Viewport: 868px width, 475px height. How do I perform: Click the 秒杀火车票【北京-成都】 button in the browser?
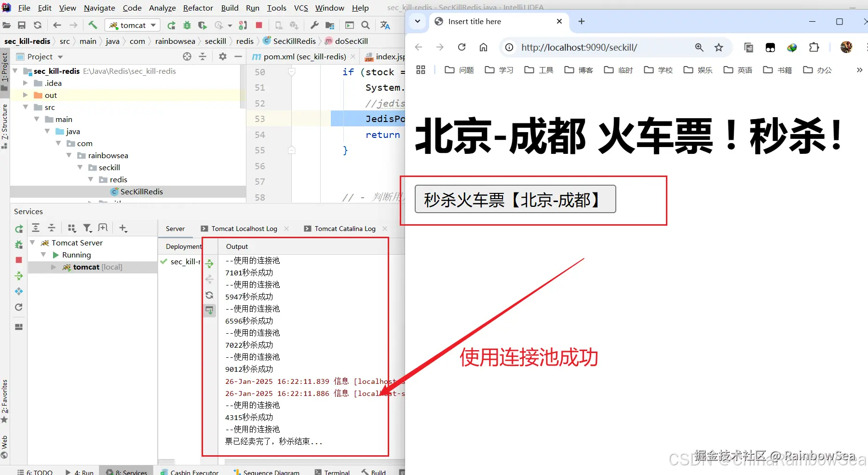point(515,199)
